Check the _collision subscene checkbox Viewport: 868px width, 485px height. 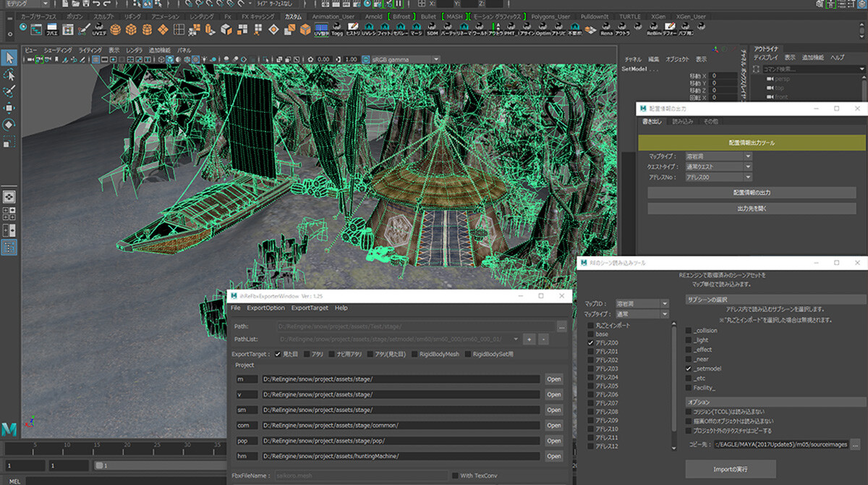point(689,329)
